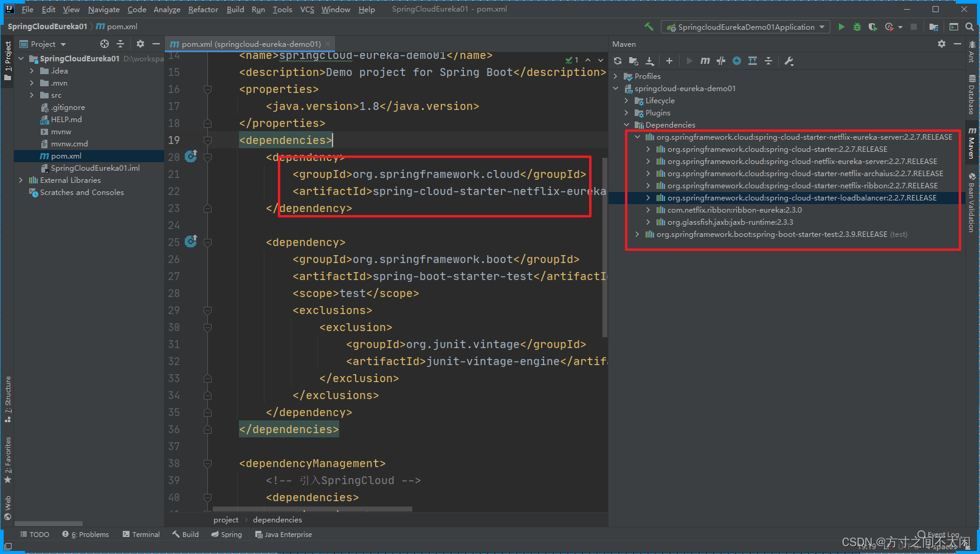Image resolution: width=980 pixels, height=554 pixels.
Task: Open Maven panel gear options
Action: [942, 44]
